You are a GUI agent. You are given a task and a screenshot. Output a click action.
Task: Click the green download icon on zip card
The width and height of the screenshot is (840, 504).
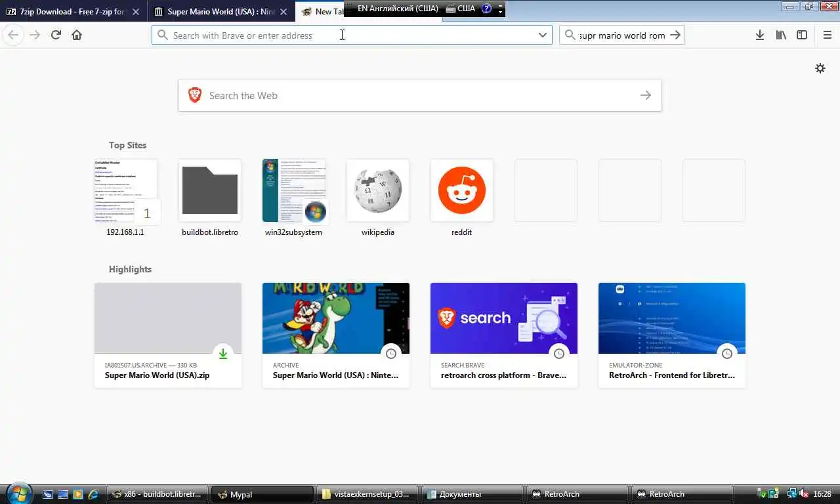pos(223,354)
